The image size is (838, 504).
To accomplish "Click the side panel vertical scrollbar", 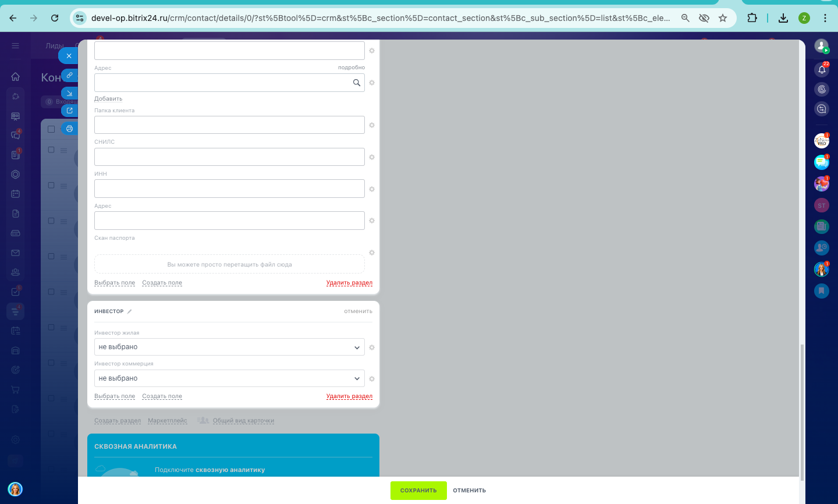I will 802,412.
